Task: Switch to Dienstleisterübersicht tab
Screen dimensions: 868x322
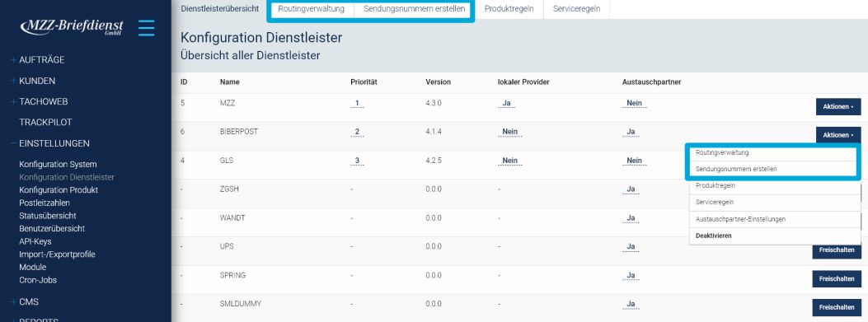Action: pyautogui.click(x=220, y=9)
